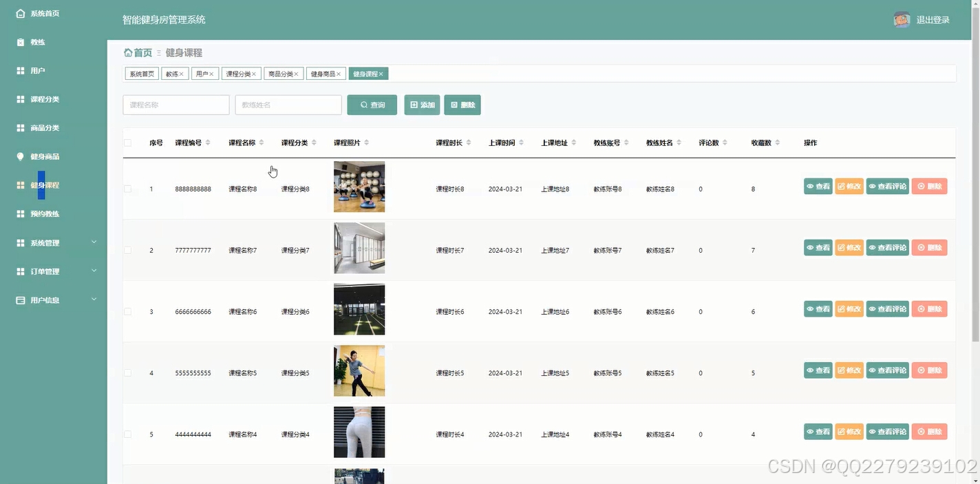Click the 预约教练 sidebar icon
The width and height of the screenshot is (980, 484).
click(19, 213)
